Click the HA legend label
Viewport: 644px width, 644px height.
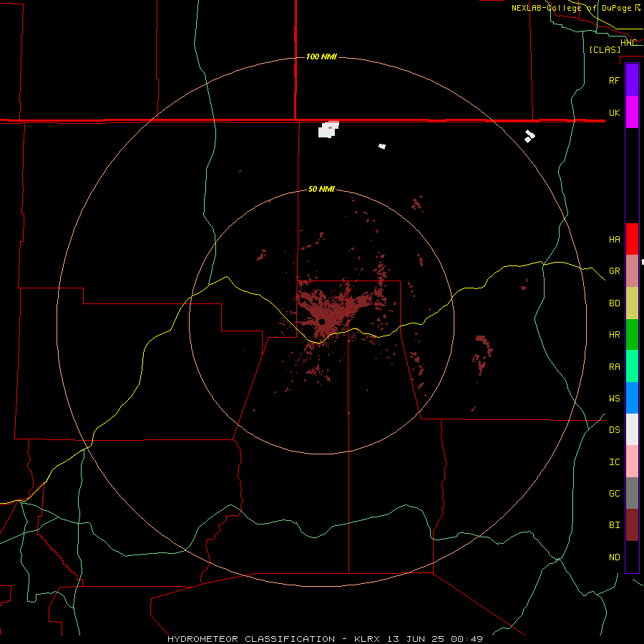[614, 240]
